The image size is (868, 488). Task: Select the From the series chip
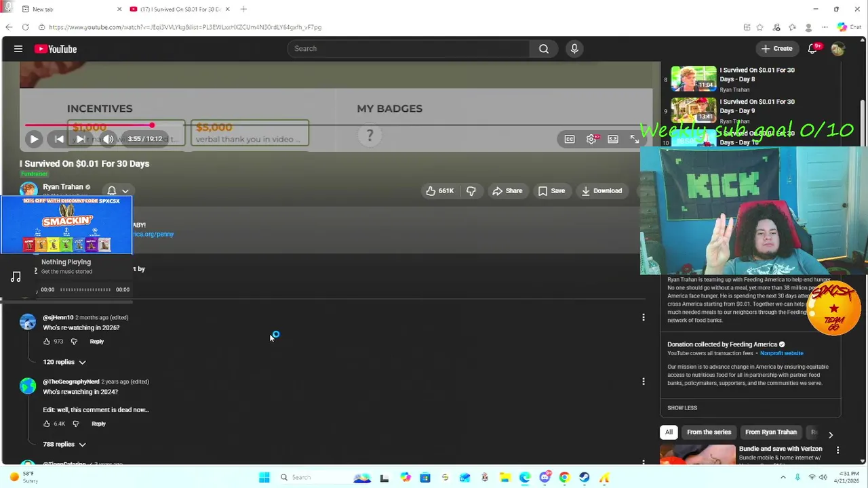(x=709, y=432)
